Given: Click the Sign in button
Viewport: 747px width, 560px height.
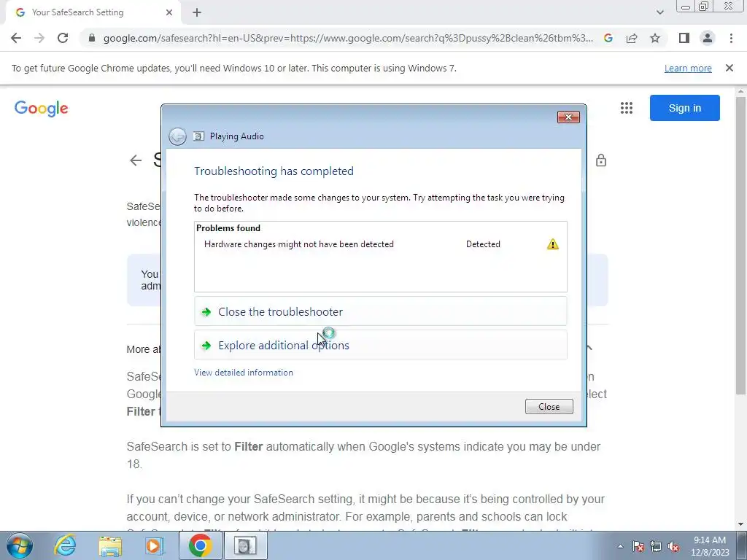Looking at the screenshot, I should (x=684, y=108).
